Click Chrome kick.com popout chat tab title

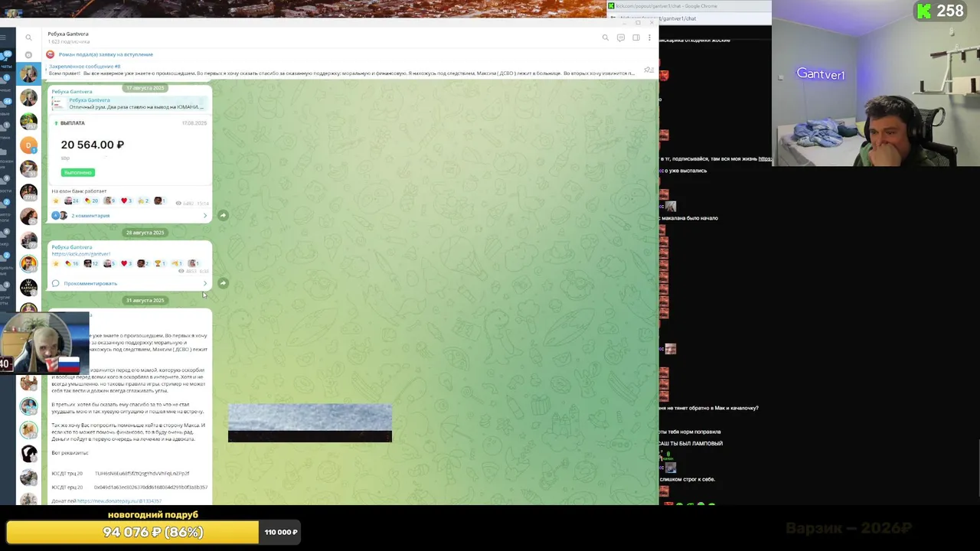[666, 6]
